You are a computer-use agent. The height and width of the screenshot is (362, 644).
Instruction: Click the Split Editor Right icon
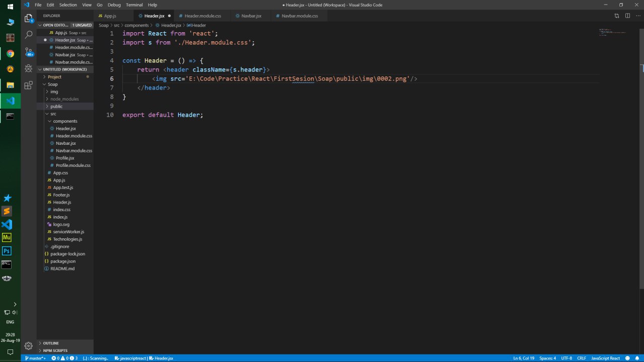tap(627, 16)
